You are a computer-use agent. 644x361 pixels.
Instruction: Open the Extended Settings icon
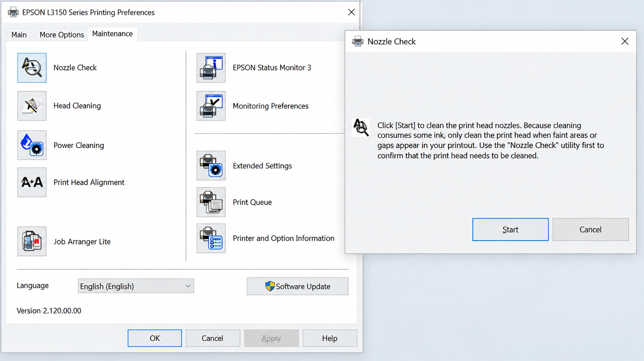(211, 166)
